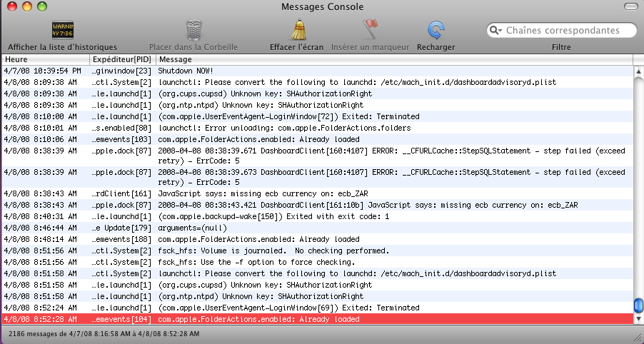This screenshot has width=644, height=344.
Task: Sort by the Expéditeur[PID] column header
Action: 122,59
